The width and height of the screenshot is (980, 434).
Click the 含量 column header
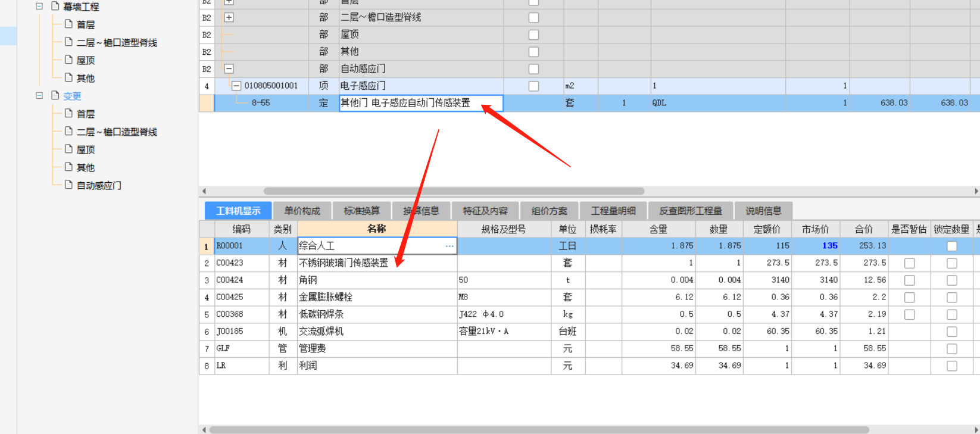coord(658,229)
